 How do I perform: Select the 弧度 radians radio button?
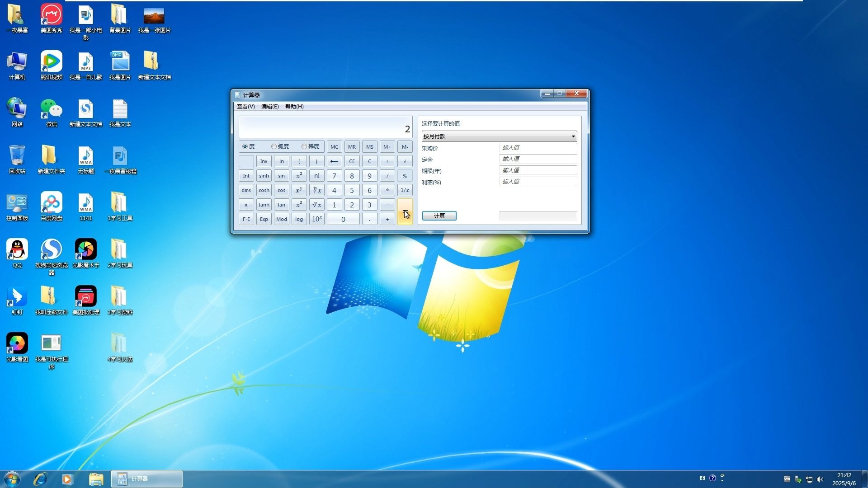[274, 146]
